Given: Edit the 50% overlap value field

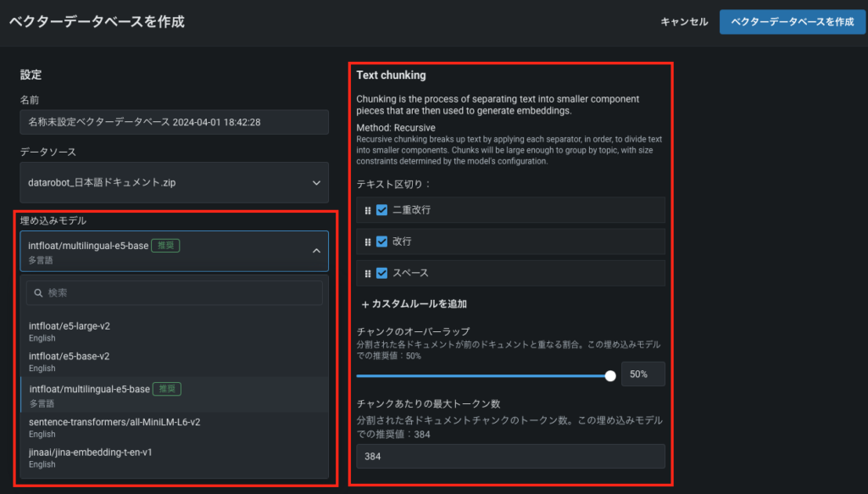Looking at the screenshot, I should pos(643,374).
